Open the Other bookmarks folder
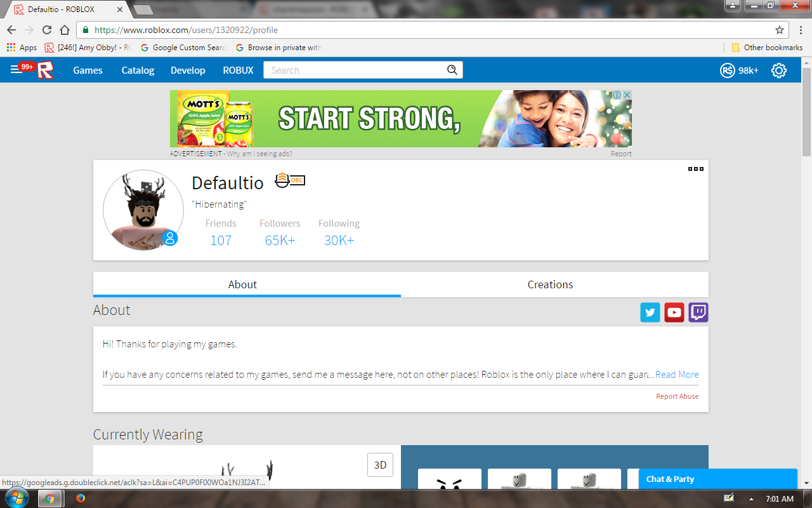The height and width of the screenshot is (508, 812). [767, 48]
